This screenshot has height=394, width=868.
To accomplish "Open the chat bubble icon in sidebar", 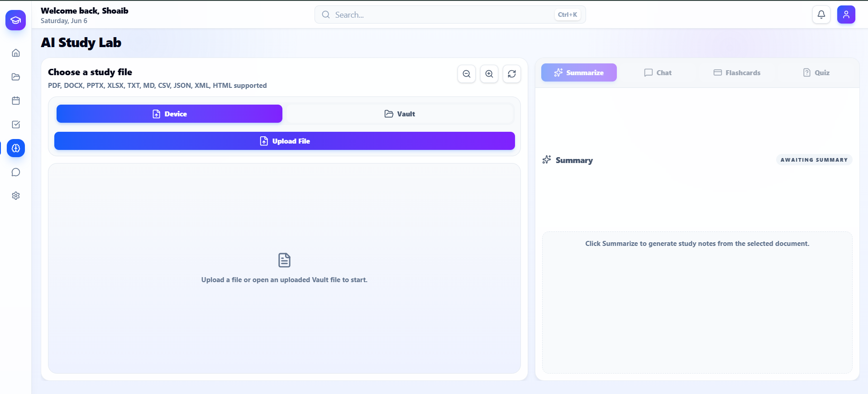I will (x=16, y=172).
